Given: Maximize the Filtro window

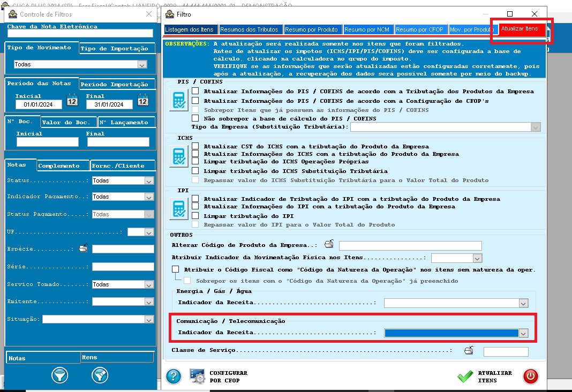Looking at the screenshot, I should [510, 14].
